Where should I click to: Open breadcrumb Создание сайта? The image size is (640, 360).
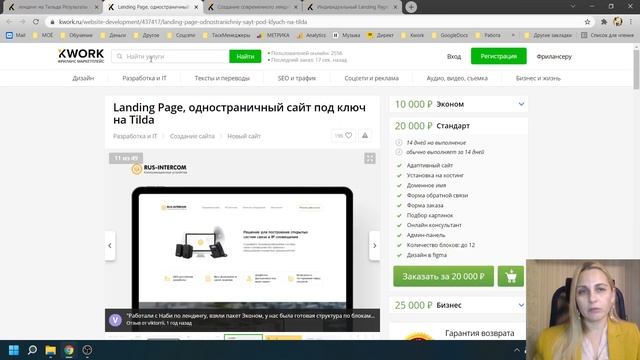[192, 136]
